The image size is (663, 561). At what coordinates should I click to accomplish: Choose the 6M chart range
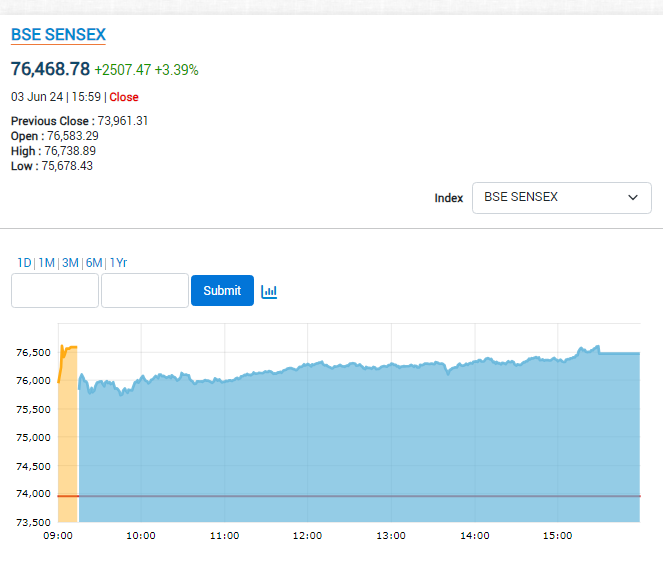94,263
